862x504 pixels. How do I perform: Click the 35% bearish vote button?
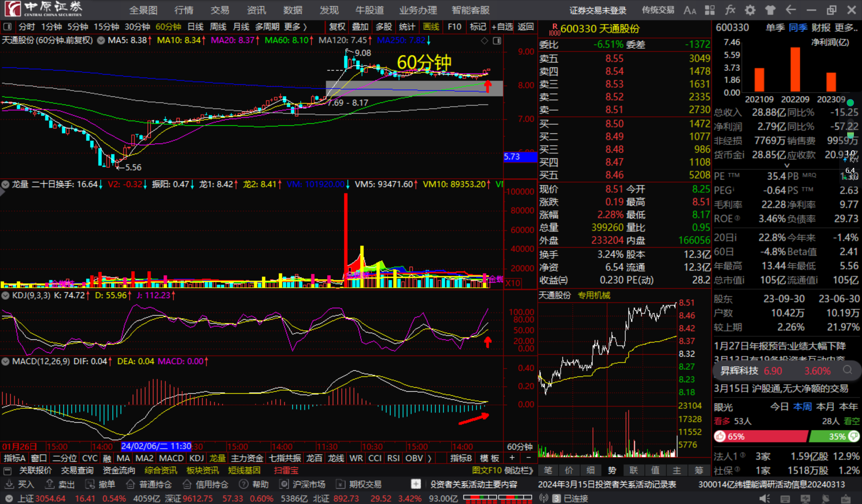[835, 436]
